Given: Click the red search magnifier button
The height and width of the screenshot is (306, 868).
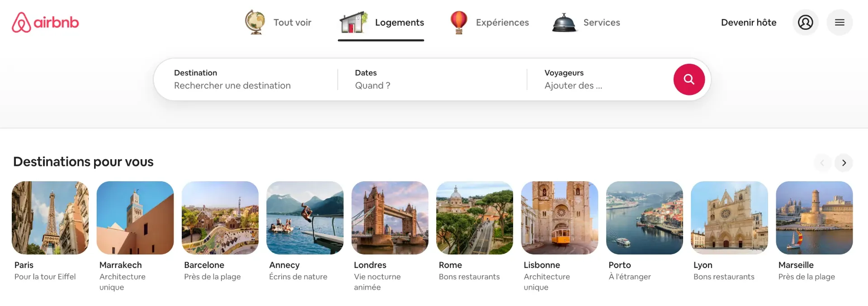Looking at the screenshot, I should [689, 80].
